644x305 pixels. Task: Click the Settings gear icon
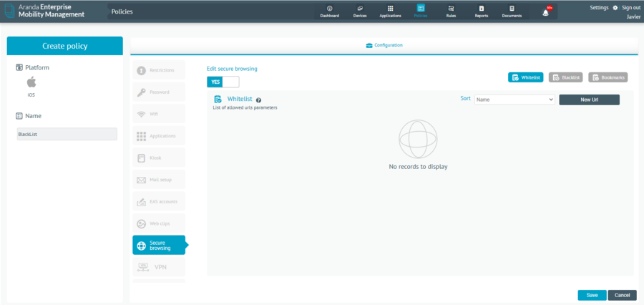coord(615,7)
